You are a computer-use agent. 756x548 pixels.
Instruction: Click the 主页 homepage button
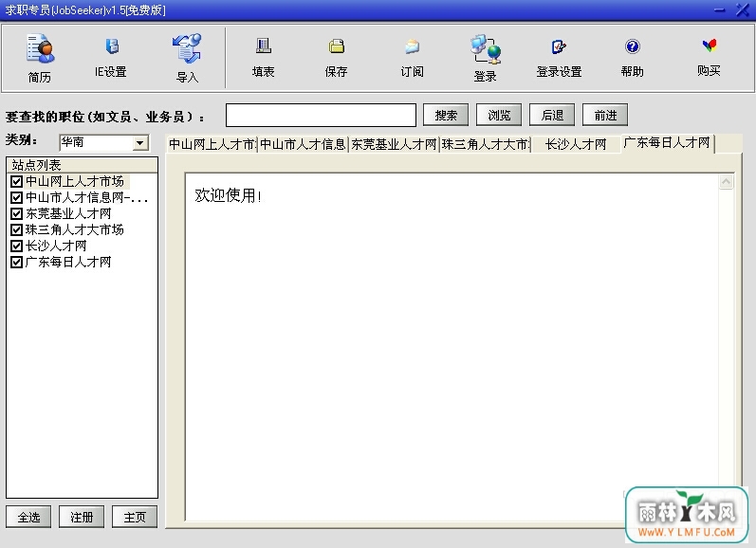pos(135,517)
